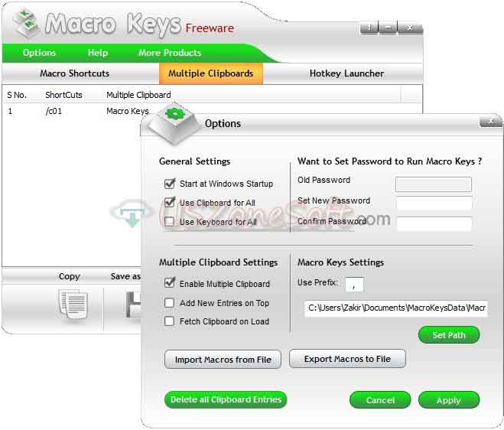This screenshot has width=504, height=430.
Task: Minimize the Macro Keys main window
Action: [x=388, y=28]
